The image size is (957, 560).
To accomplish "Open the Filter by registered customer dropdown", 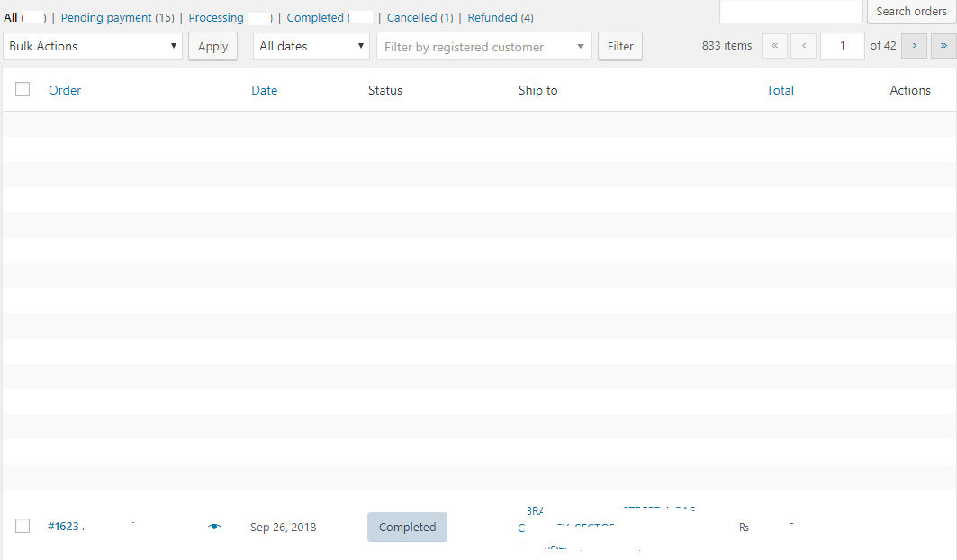I will [484, 47].
